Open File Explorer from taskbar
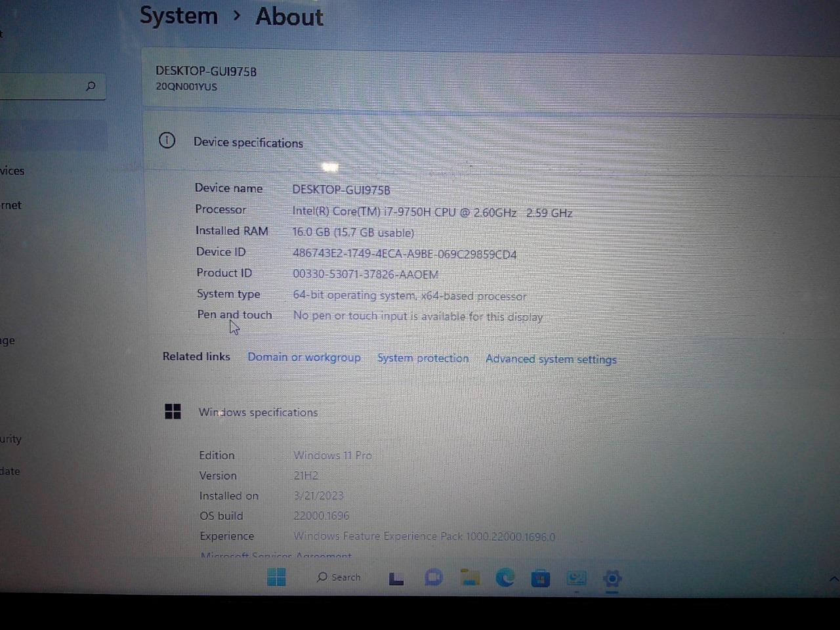Screen dimensions: 840x630 (470, 577)
